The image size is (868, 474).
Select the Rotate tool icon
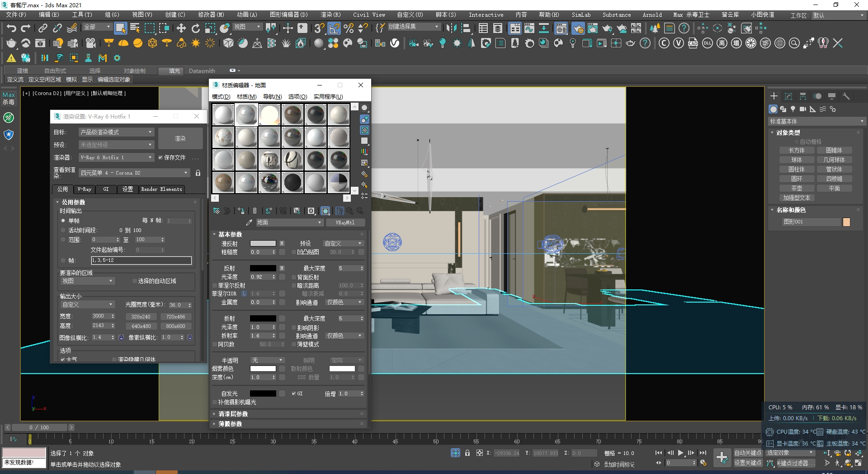[196, 28]
